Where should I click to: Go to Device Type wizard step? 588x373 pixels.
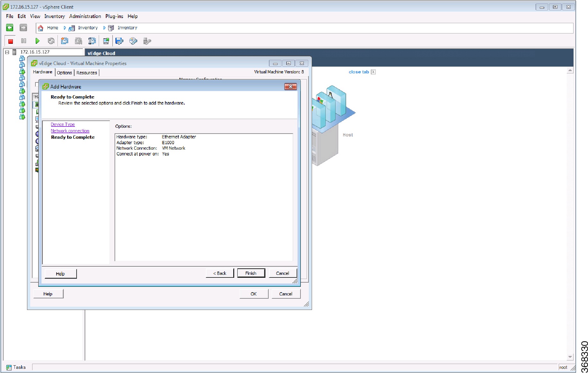click(x=63, y=124)
